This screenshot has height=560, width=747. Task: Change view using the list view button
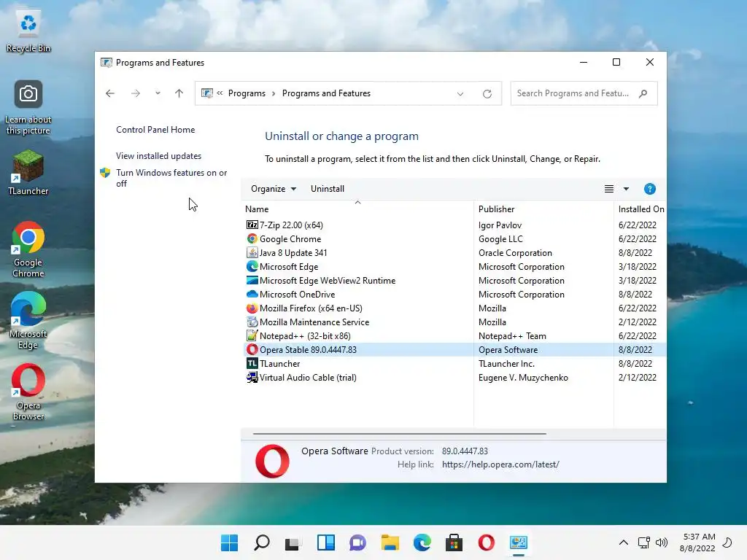tap(609, 189)
